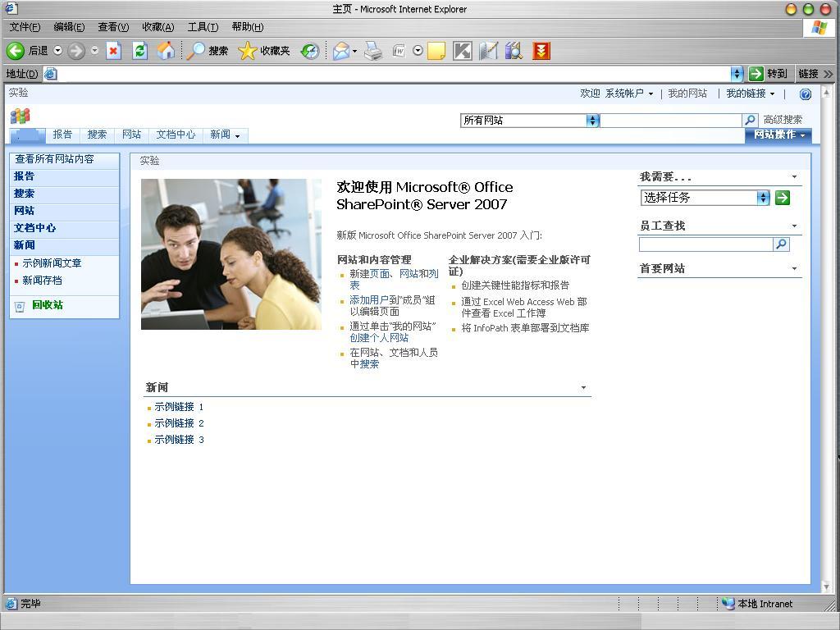840x630 pixels.
Task: Click the red download arrow toolbar icon
Action: click(x=541, y=51)
